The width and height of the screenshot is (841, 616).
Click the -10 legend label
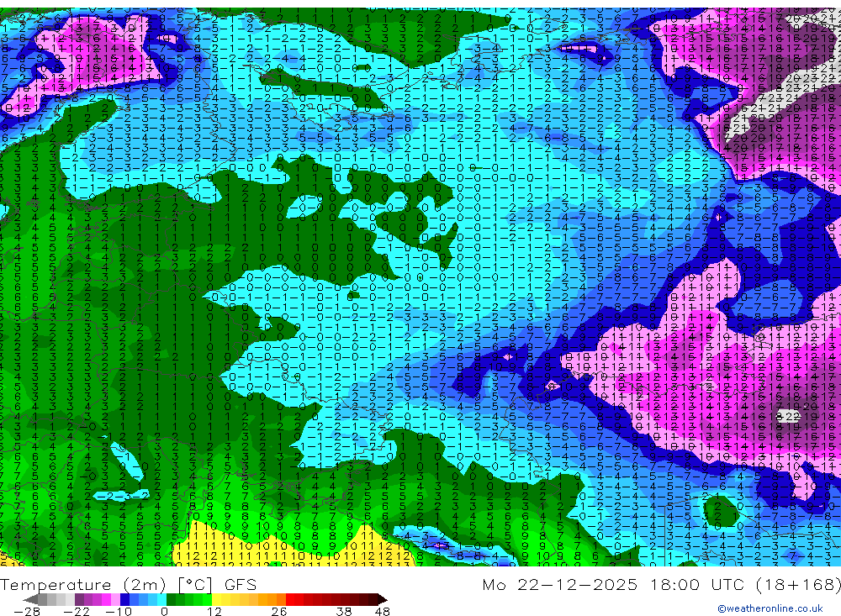coord(118,611)
